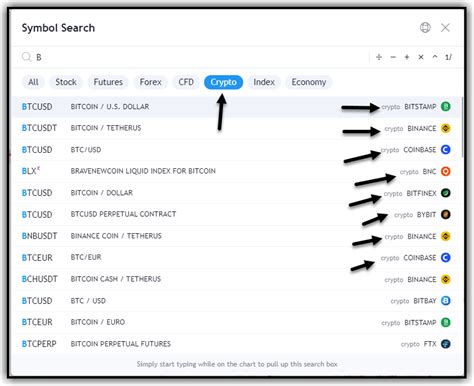Click the Bitstamp logo on BTCUSD row

tap(446, 107)
